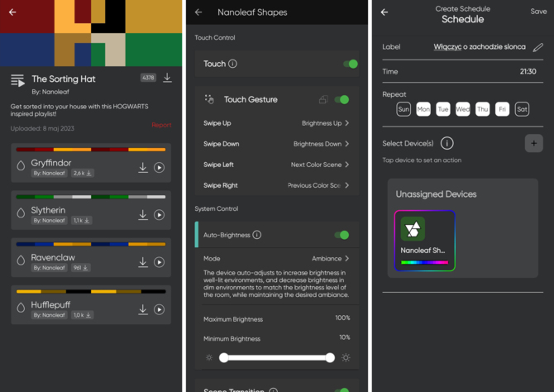554x392 pixels.
Task: Preview the Ravenclaw scene
Action: point(159,262)
